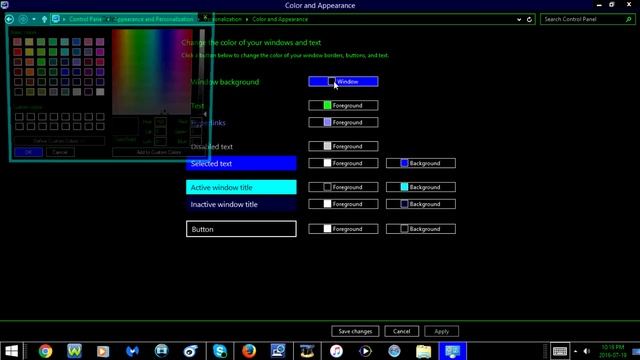Open Malwarebytes from the taskbar
This screenshot has width=640, height=360.
tap(132, 351)
